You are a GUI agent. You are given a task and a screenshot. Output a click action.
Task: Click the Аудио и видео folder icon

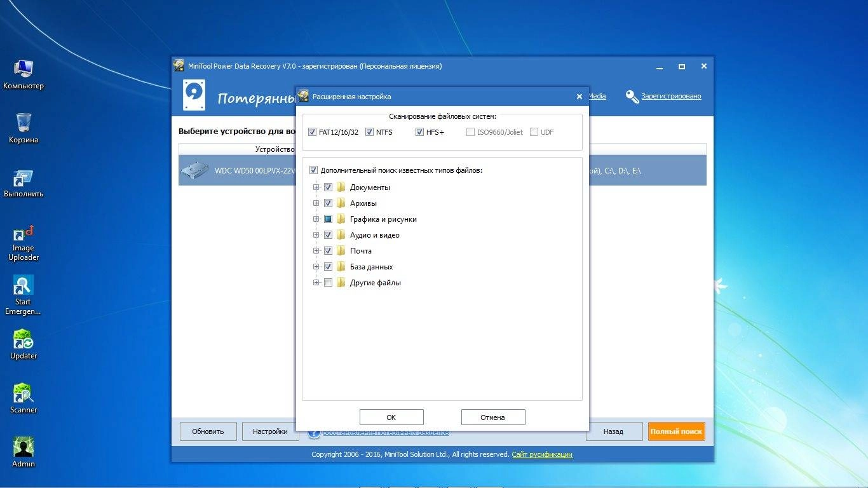click(x=341, y=235)
